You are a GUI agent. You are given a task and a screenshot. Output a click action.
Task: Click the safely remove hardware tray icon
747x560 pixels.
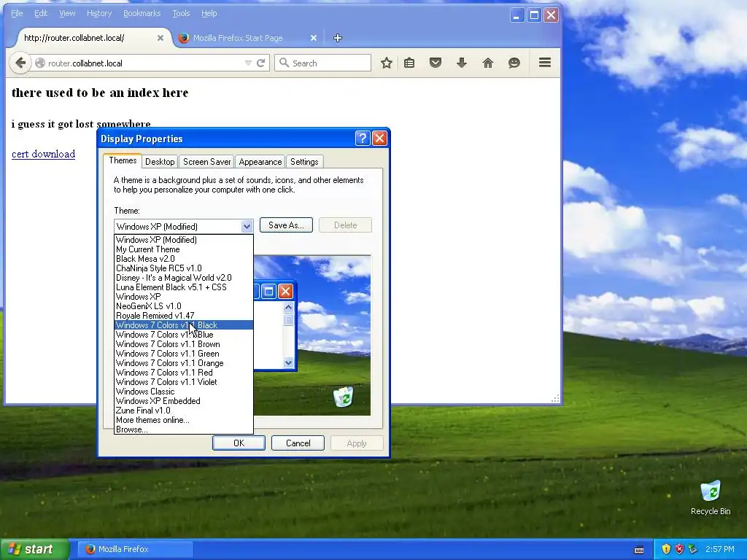pyautogui.click(x=693, y=550)
